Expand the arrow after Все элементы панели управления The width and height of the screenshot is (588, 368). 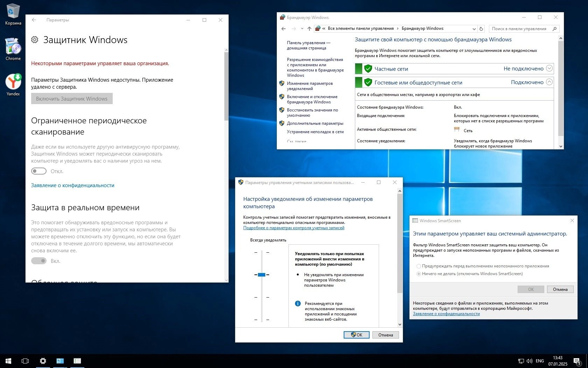[398, 28]
